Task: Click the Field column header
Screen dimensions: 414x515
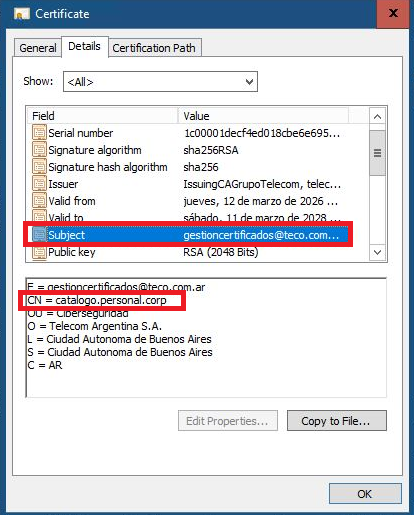Action: pos(102,116)
